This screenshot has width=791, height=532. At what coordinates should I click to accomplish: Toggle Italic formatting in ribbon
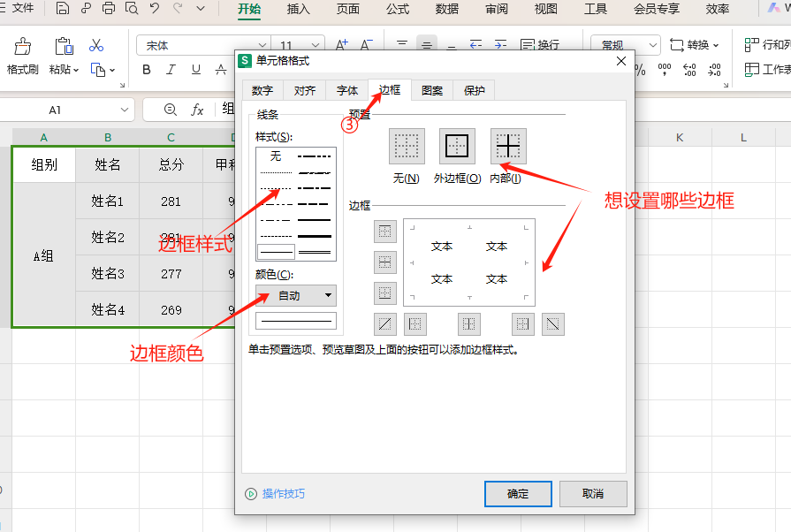click(171, 70)
